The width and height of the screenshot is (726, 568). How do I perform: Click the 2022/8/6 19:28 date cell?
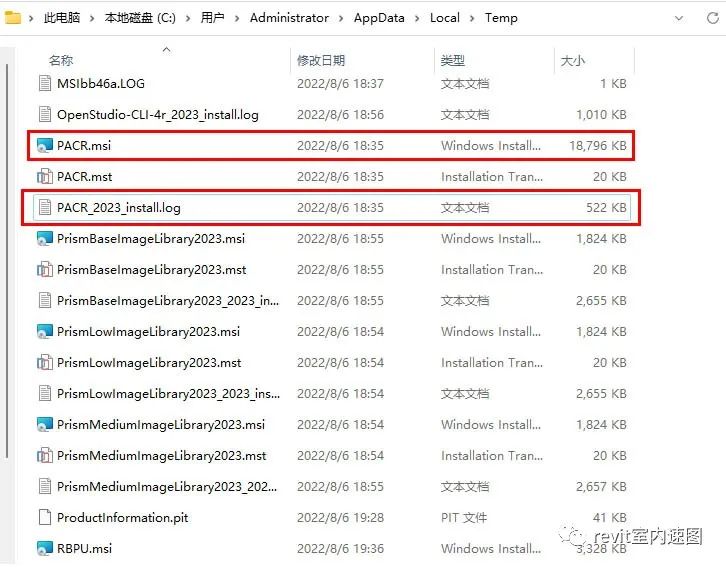(340, 518)
